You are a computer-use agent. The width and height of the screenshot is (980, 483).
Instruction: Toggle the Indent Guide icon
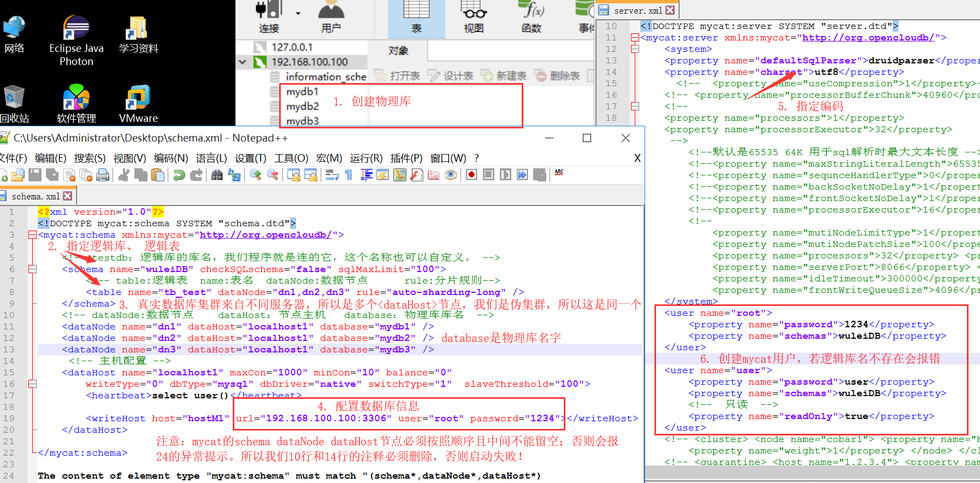366,175
